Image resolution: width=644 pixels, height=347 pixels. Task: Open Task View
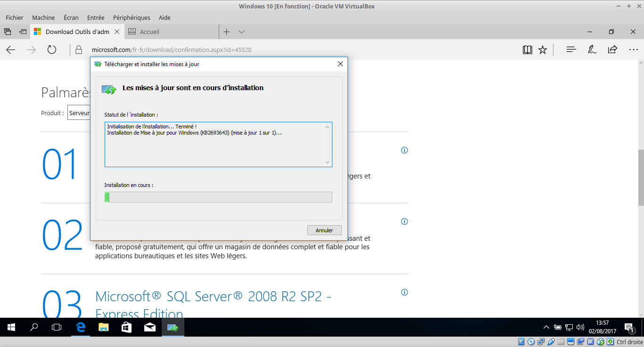point(57,327)
